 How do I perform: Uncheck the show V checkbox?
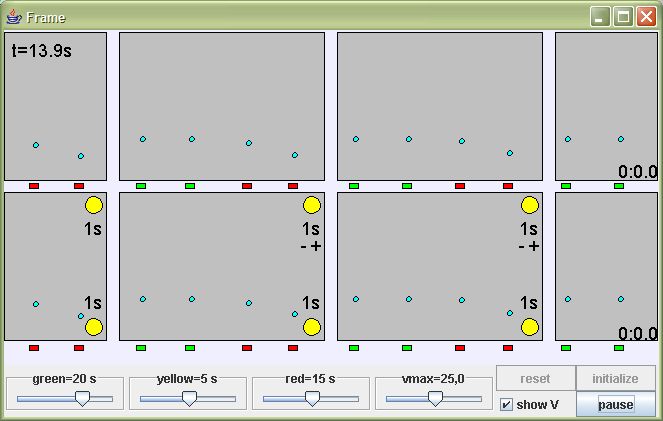click(506, 405)
